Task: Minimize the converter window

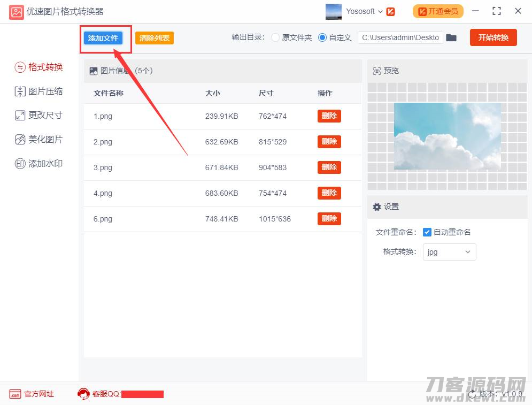Action: 476,11
